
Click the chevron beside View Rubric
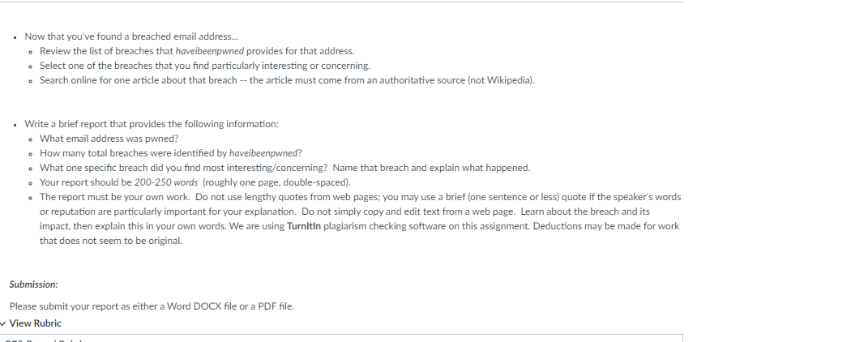coord(2,323)
